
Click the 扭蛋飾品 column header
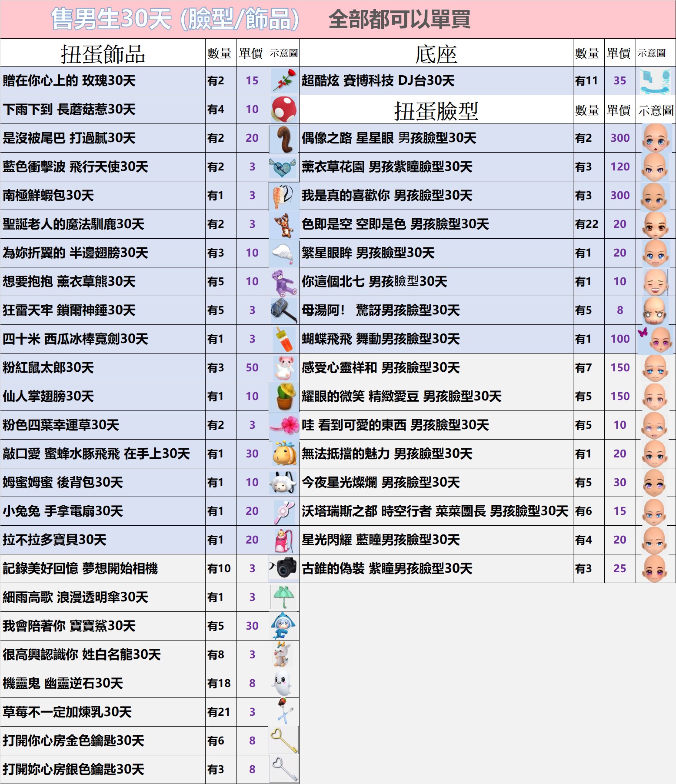tap(103, 53)
